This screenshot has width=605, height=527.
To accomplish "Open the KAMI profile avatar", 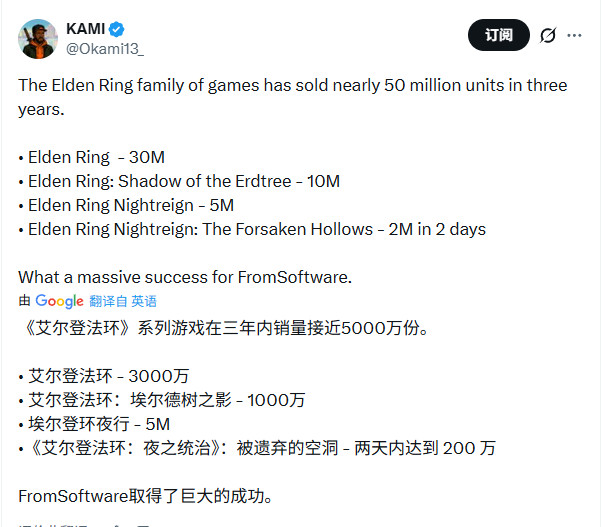I will point(38,37).
